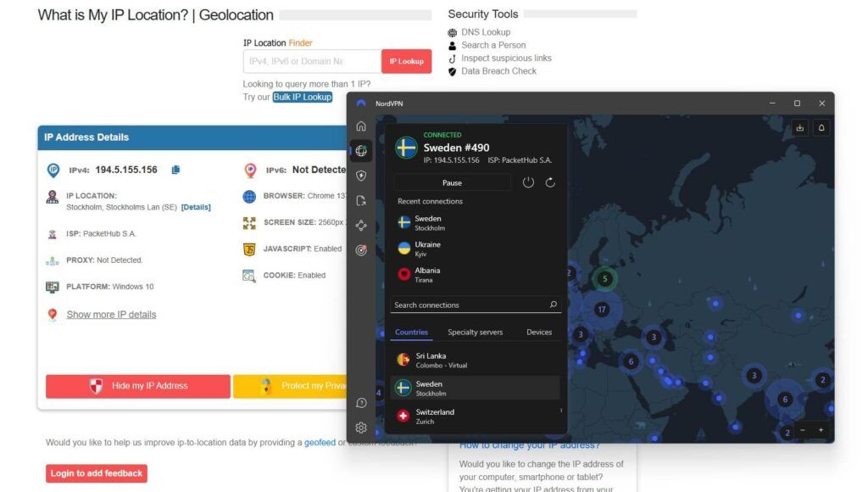Click the Yellow Protect my Privacy button

[290, 386]
